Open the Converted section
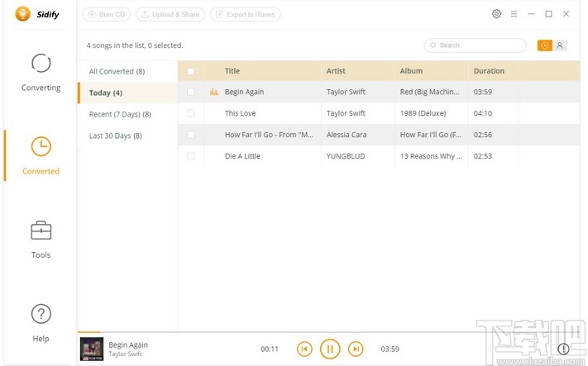Viewport: 588px width, 366px height. coord(41,156)
